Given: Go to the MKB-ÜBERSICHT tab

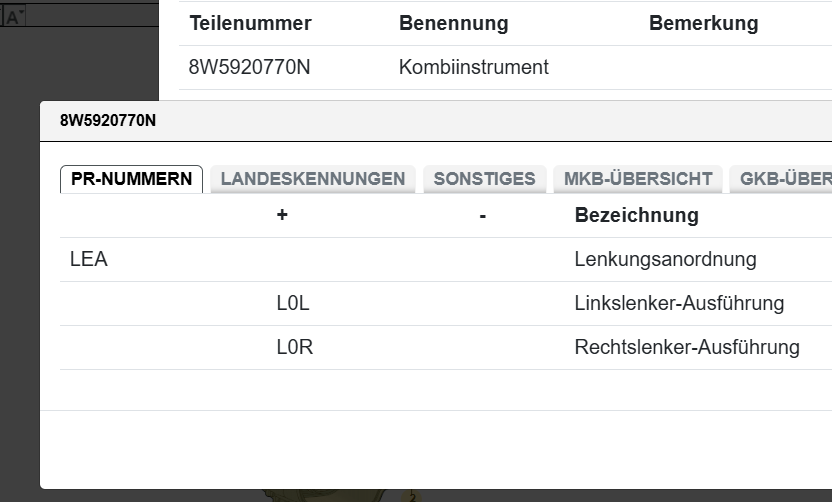Looking at the screenshot, I should (x=637, y=179).
